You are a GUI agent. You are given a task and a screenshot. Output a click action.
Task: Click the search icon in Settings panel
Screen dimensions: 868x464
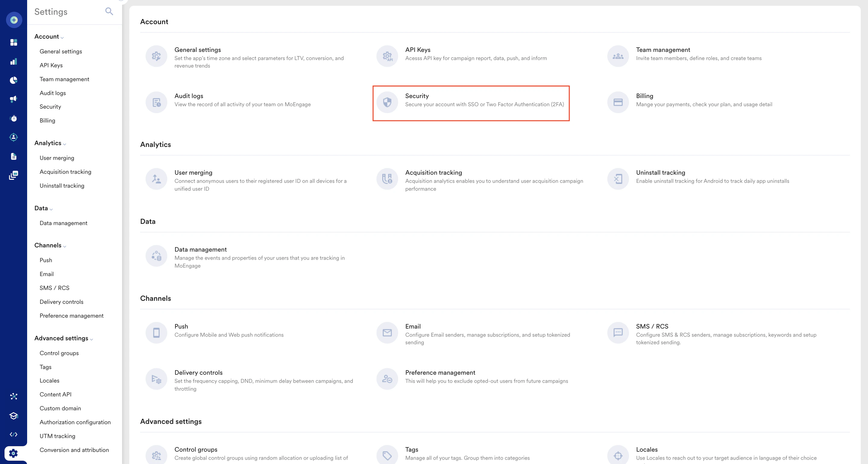pos(109,11)
